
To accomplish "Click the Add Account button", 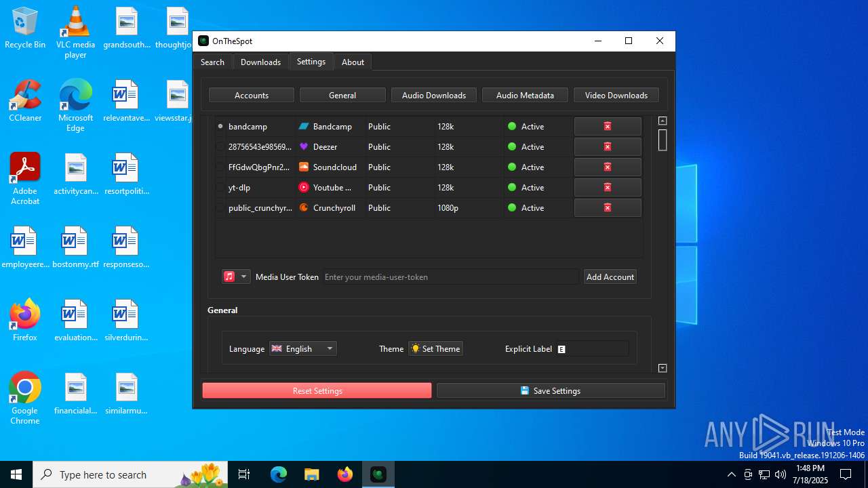I will pyautogui.click(x=610, y=277).
